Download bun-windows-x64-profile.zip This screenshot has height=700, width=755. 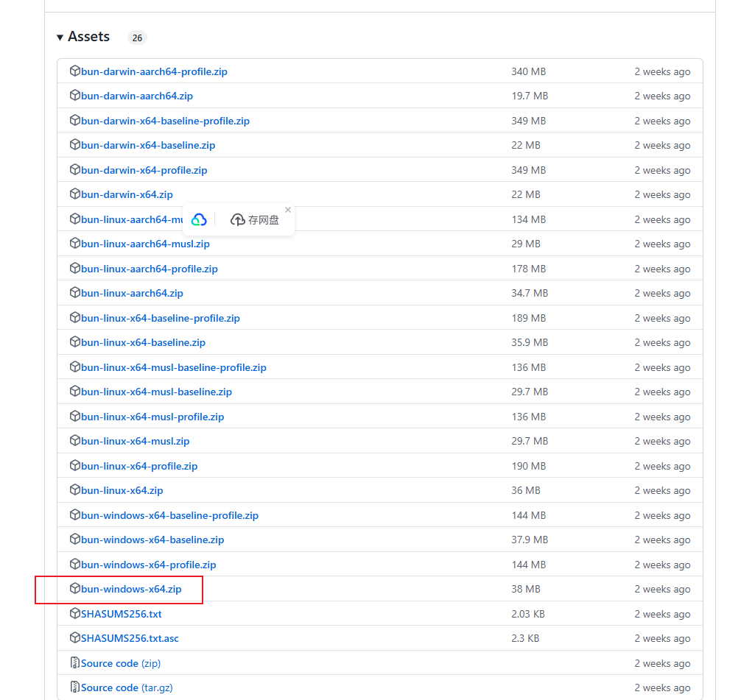148,565
